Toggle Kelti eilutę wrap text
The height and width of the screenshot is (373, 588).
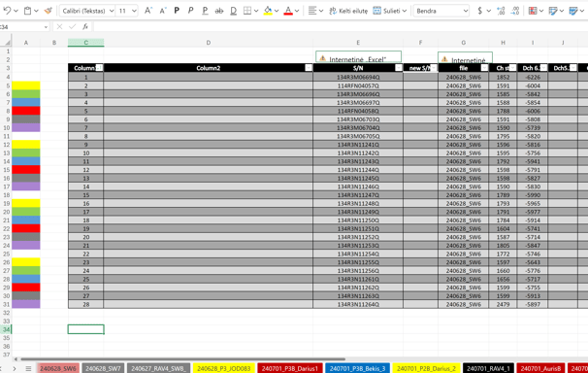348,11
